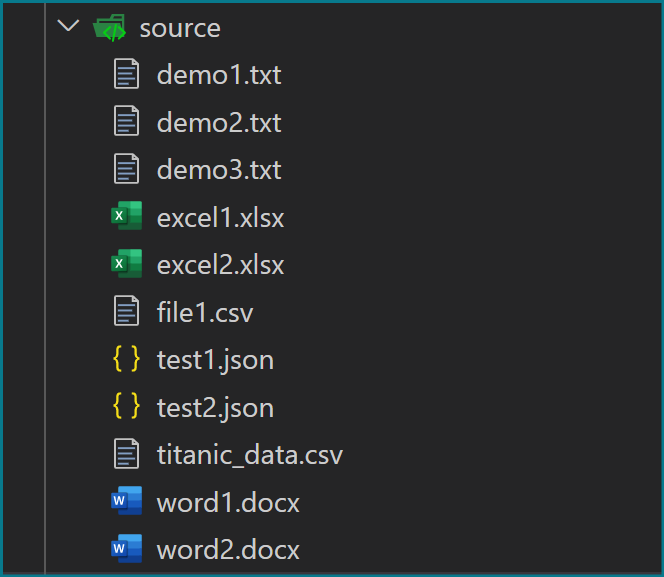Viewport: 664px width, 577px height.
Task: Select word2.docx file
Action: (228, 549)
